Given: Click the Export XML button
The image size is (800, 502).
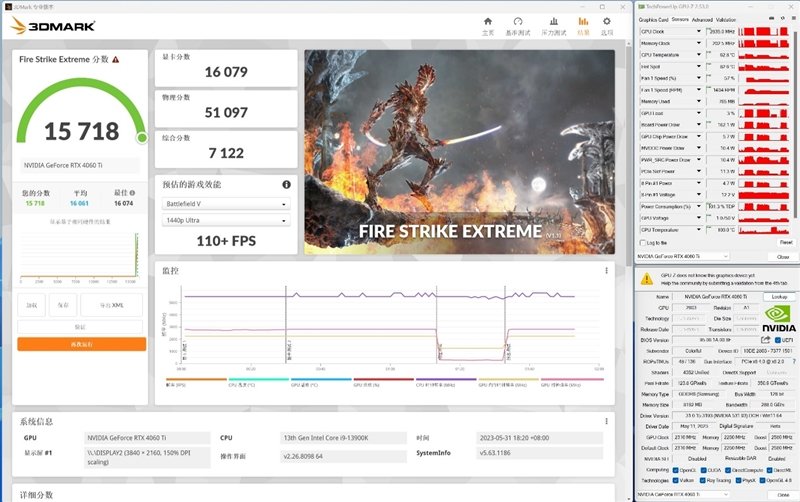Looking at the screenshot, I should [x=112, y=305].
